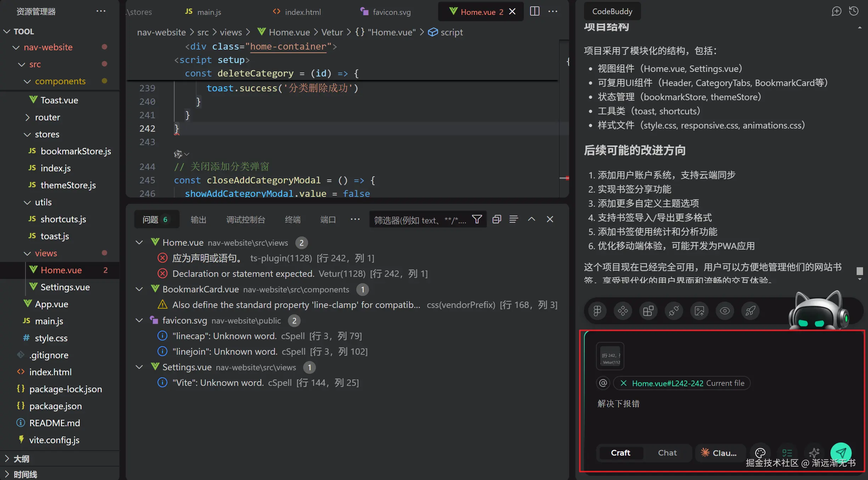
Task: Toggle the eye preview icon
Action: tap(725, 311)
